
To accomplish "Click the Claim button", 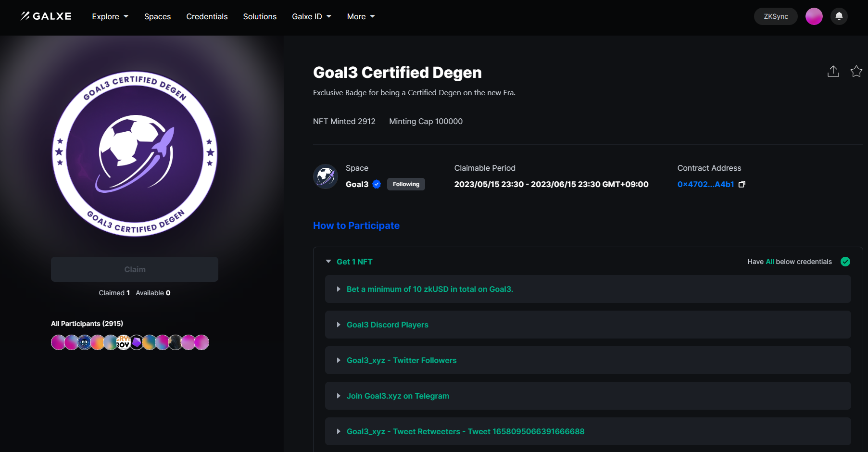I will click(x=135, y=269).
